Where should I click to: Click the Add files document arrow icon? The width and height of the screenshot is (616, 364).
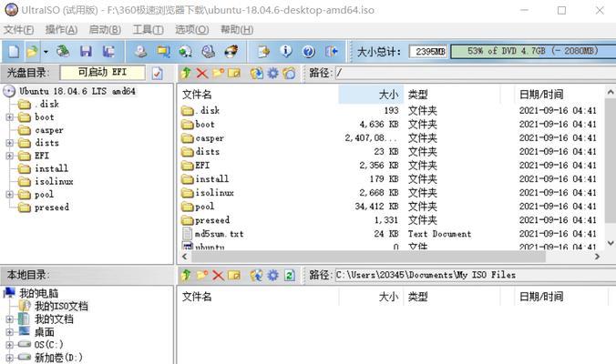[263, 51]
